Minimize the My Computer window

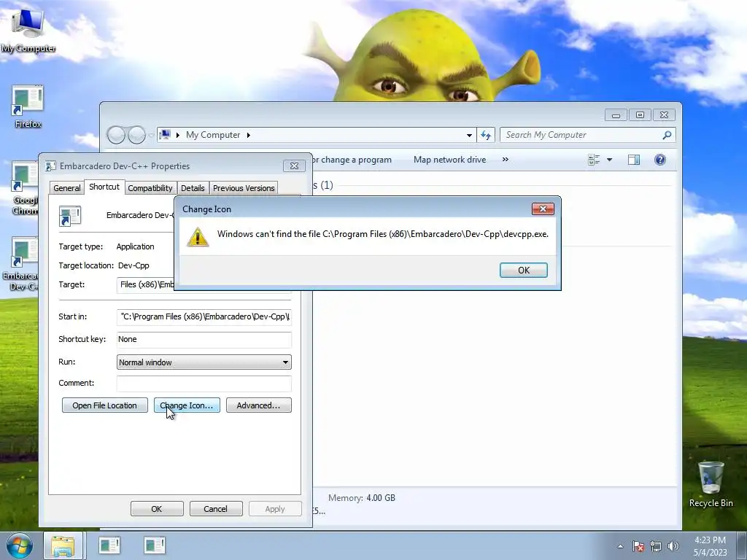(616, 114)
